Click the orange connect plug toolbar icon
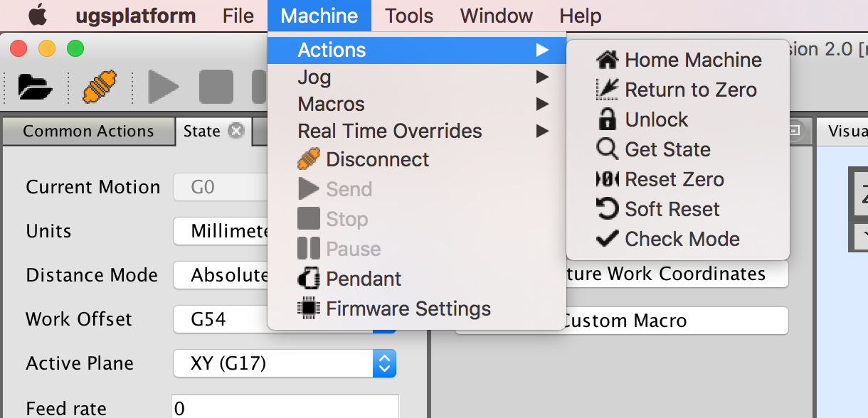The width and height of the screenshot is (868, 418). (x=100, y=87)
